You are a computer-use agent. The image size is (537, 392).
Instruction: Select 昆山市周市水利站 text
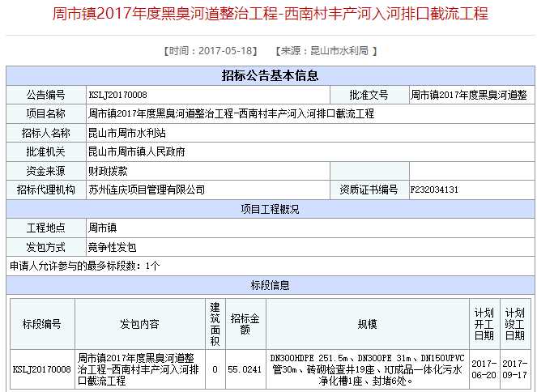127,133
